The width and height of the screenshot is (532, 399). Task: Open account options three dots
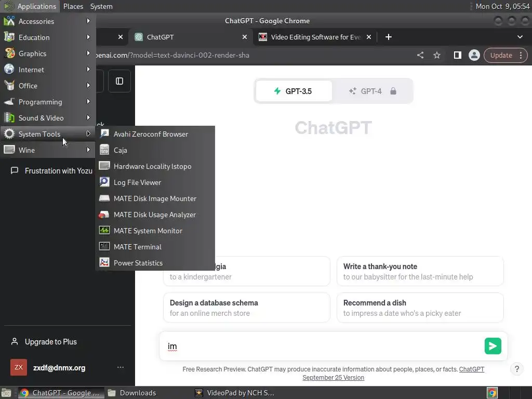(120, 367)
